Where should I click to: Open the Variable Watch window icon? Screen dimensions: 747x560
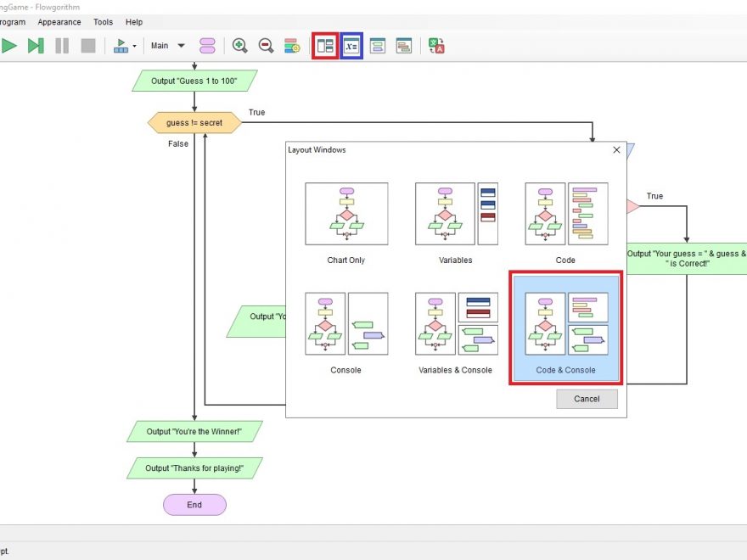pyautogui.click(x=351, y=46)
